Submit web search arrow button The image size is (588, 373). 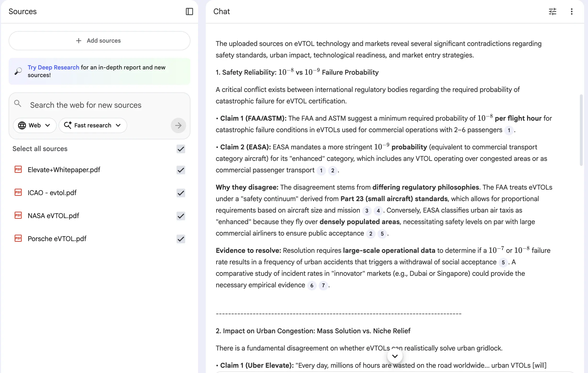tap(178, 125)
